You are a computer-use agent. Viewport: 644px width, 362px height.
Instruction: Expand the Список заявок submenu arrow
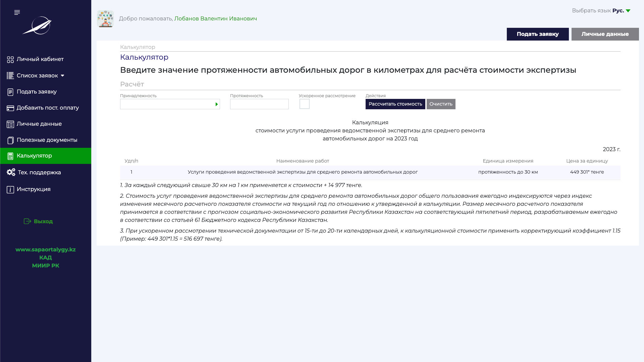(62, 76)
